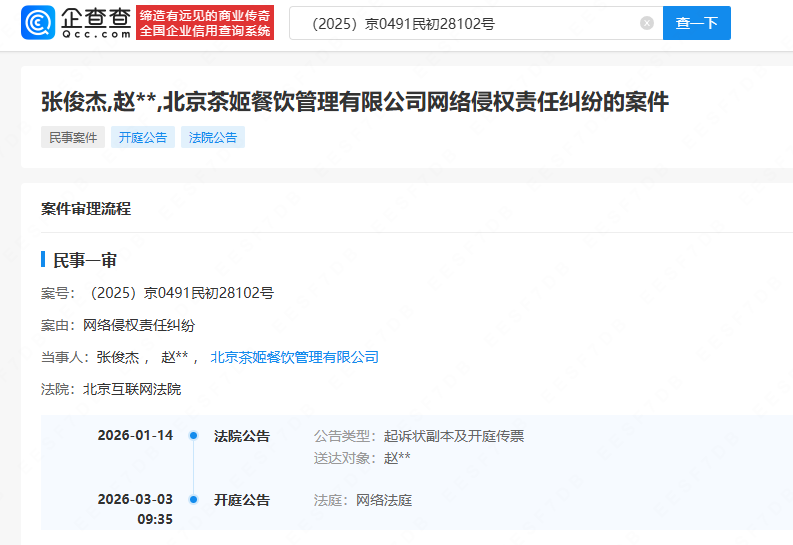This screenshot has width=793, height=545.
Task: Click the case title heading text
Action: point(355,102)
